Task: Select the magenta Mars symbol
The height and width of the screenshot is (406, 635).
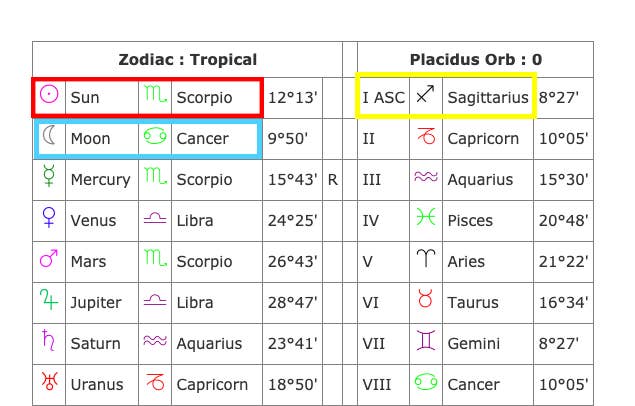Action: [49, 258]
